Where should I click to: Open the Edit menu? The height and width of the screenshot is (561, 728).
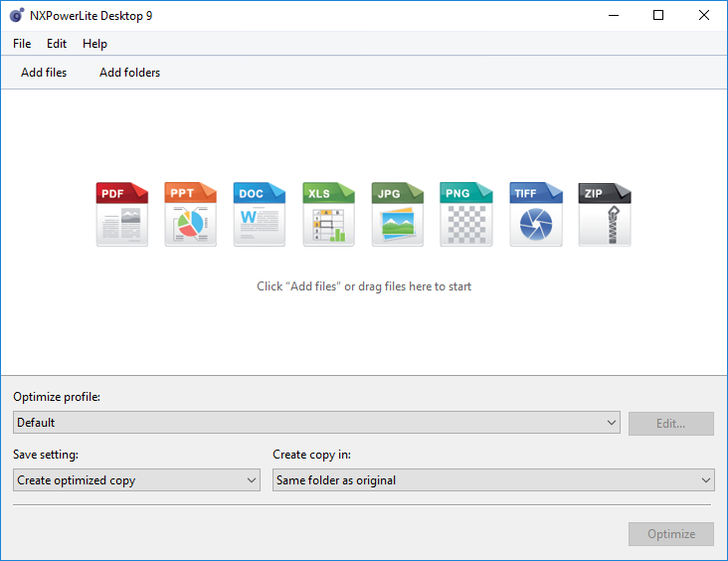point(57,44)
